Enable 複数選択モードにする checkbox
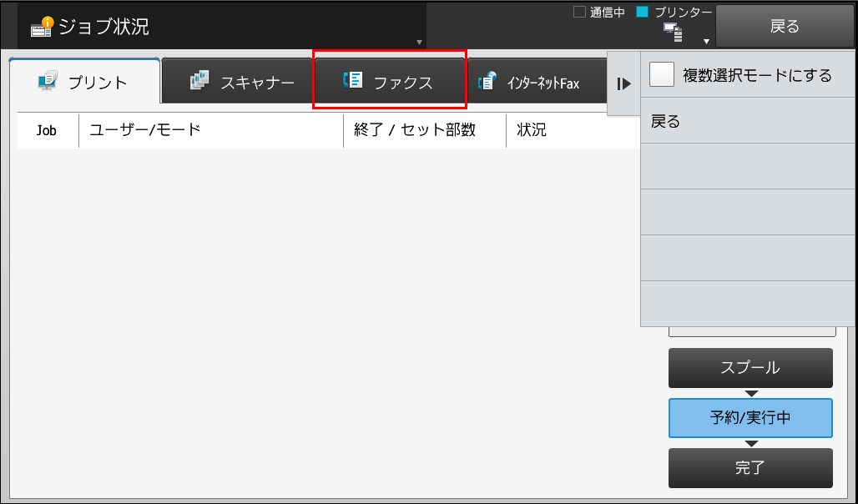 [662, 74]
